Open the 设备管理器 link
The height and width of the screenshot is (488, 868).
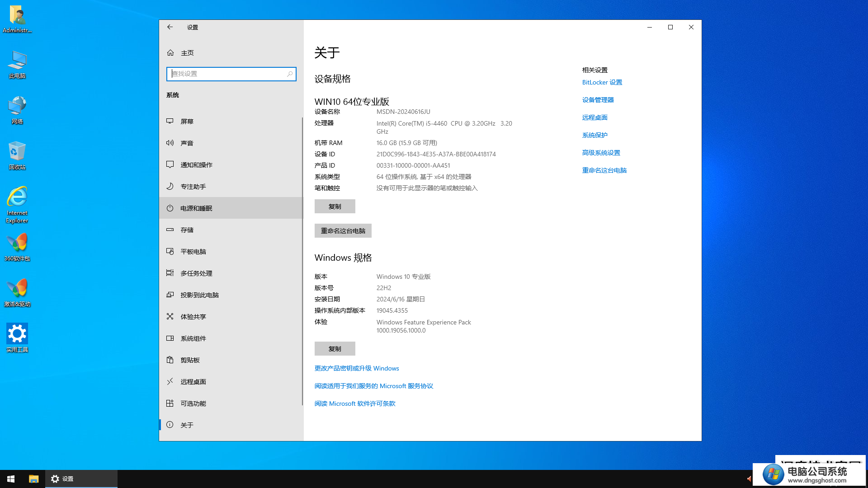click(x=598, y=100)
